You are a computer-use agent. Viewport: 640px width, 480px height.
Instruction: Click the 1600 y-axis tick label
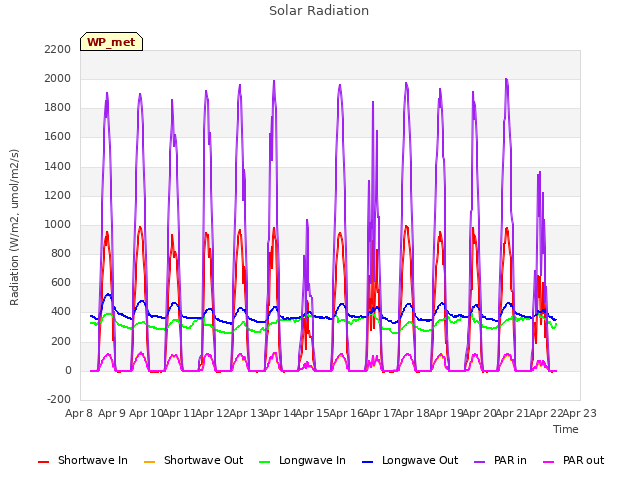pyautogui.click(x=58, y=137)
